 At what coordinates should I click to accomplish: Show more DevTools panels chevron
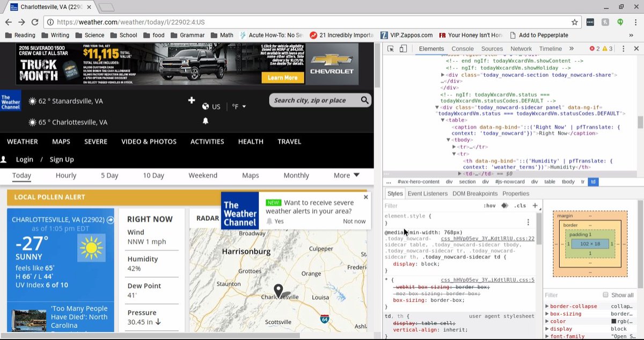572,48
